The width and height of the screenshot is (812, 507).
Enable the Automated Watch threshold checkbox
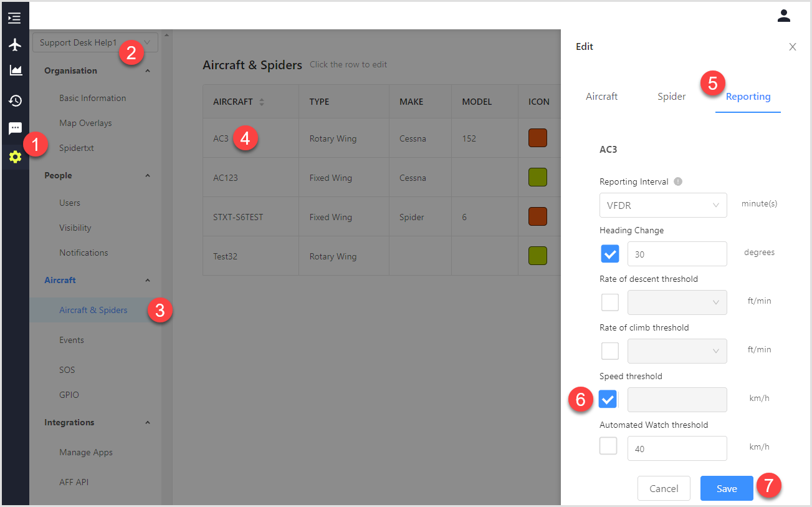click(x=608, y=445)
